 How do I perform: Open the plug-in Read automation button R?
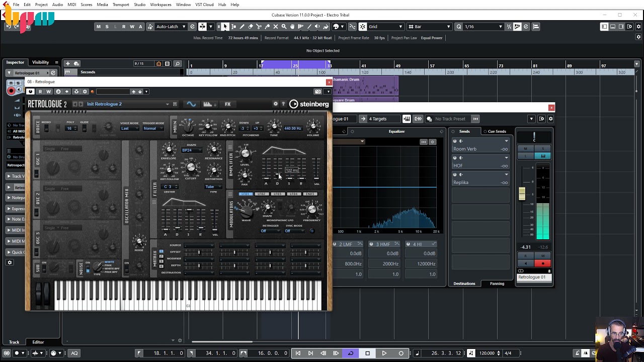click(40, 92)
